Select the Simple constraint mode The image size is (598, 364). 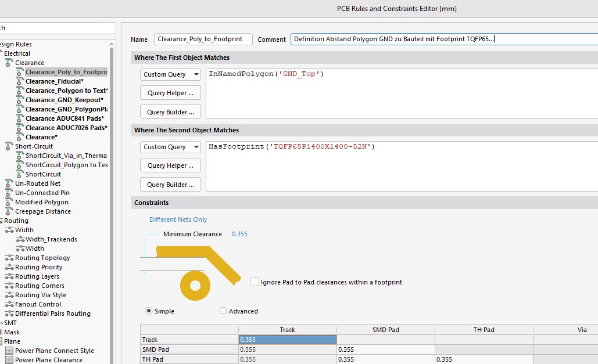pyautogui.click(x=149, y=311)
